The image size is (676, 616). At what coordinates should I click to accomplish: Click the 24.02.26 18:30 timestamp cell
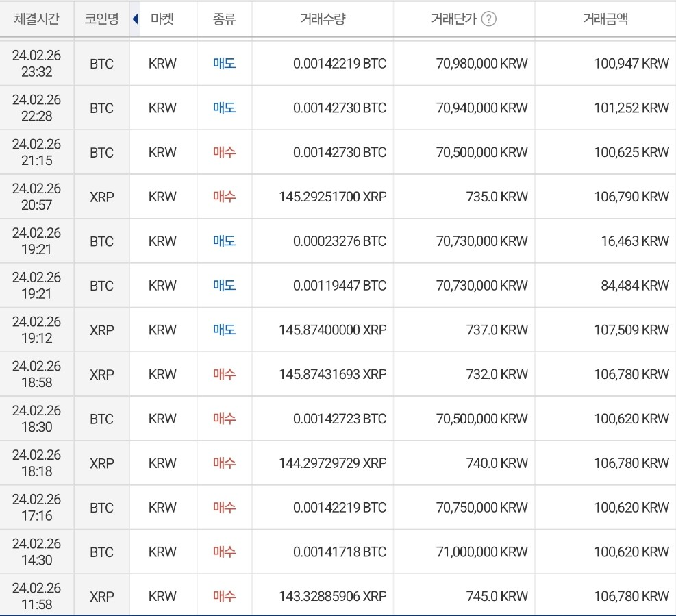pyautogui.click(x=37, y=419)
